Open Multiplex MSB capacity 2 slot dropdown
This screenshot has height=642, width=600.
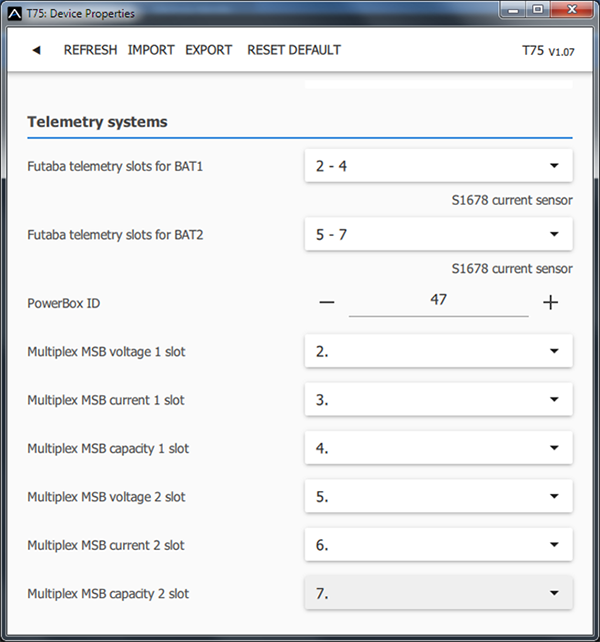pos(438,593)
